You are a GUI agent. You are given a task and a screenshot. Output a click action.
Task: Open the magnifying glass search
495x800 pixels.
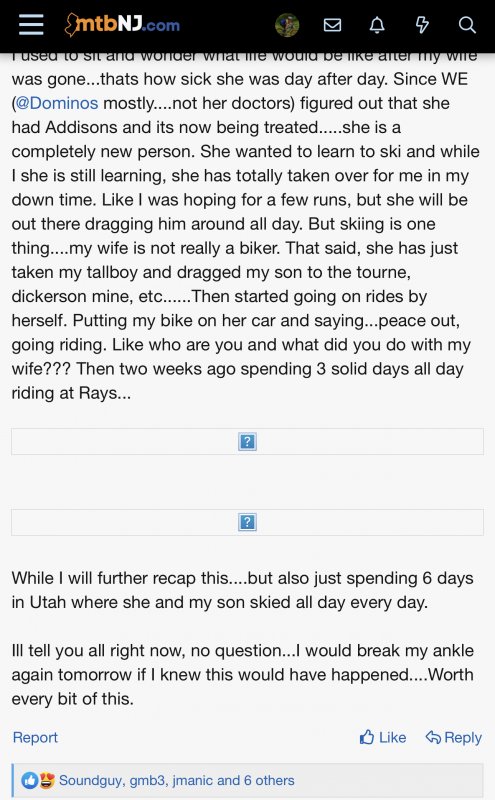coord(467,25)
